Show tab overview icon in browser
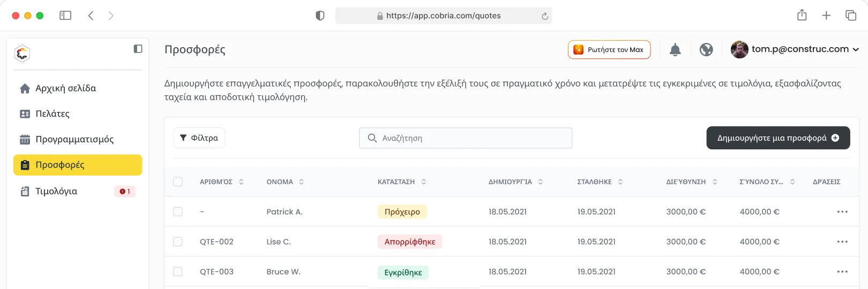This screenshot has width=868, height=289. [x=851, y=16]
